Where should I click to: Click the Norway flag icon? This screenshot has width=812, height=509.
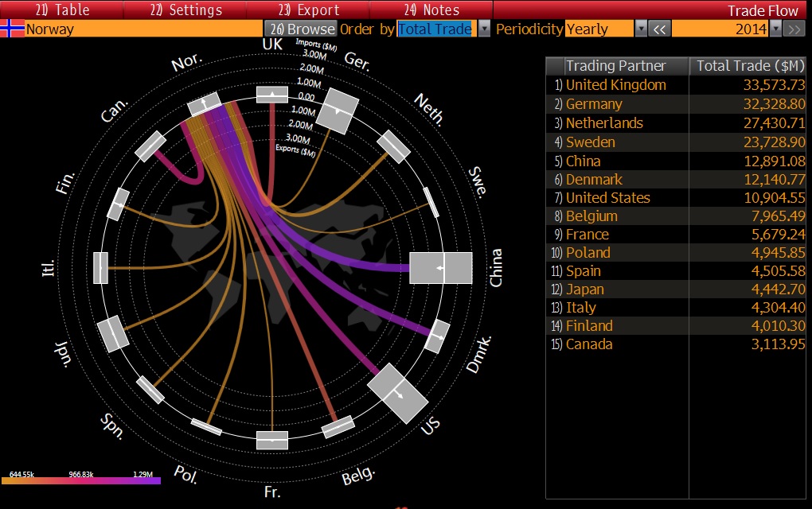tap(12, 29)
